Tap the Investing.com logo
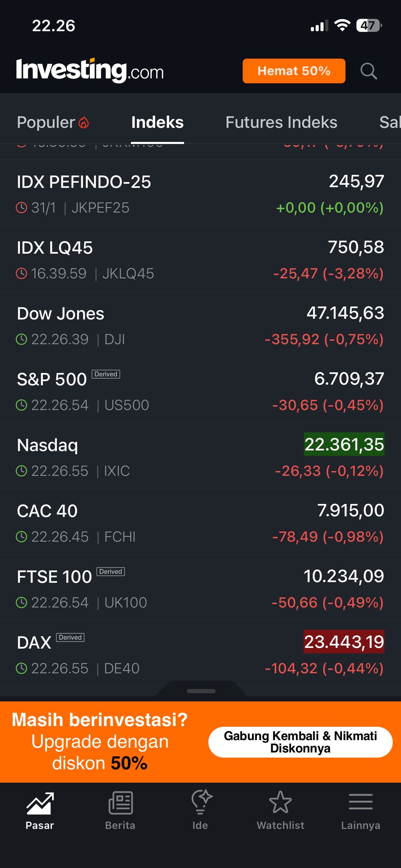The width and height of the screenshot is (401, 868). 90,71
